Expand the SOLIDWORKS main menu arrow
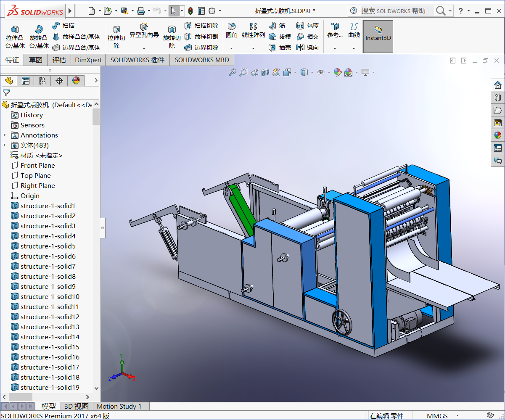Viewport: 505px width, 420px height. 70,11
